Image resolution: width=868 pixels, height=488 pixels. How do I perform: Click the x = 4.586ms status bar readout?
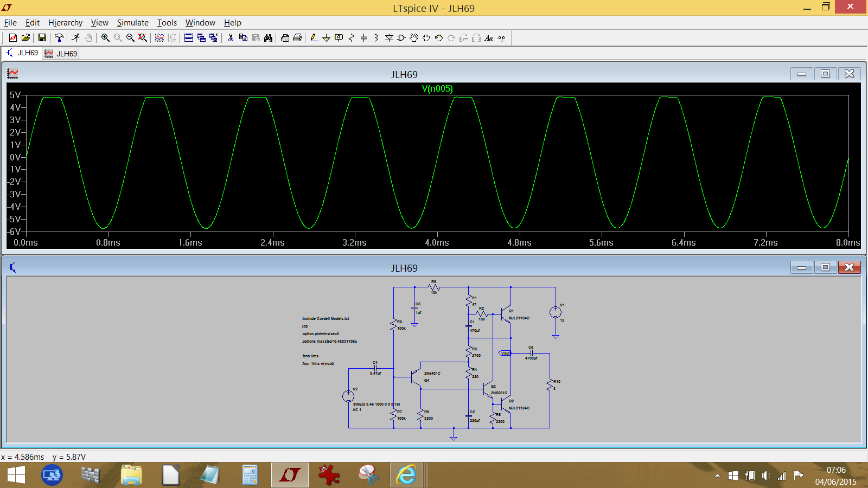[23, 457]
